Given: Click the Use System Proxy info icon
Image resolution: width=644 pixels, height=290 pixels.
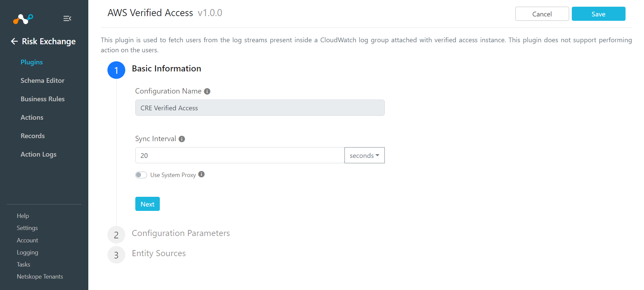Looking at the screenshot, I should pos(201,174).
